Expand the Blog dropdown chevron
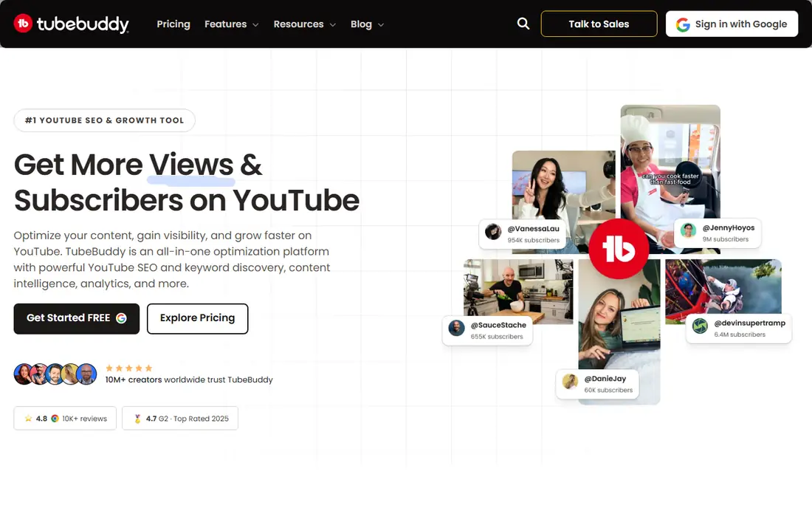Screen dimensions: 812x508 pos(381,25)
